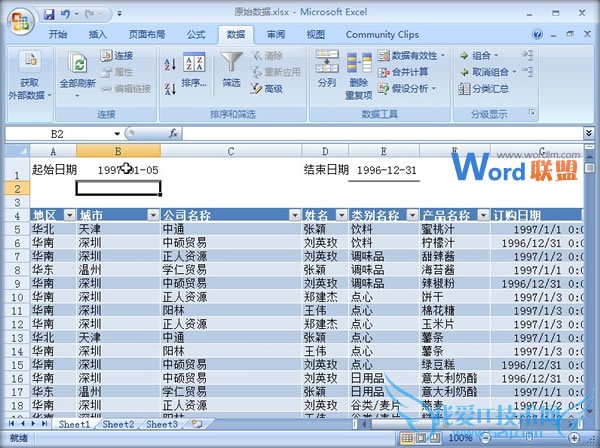Sort descending Z to A

pyautogui.click(x=170, y=89)
